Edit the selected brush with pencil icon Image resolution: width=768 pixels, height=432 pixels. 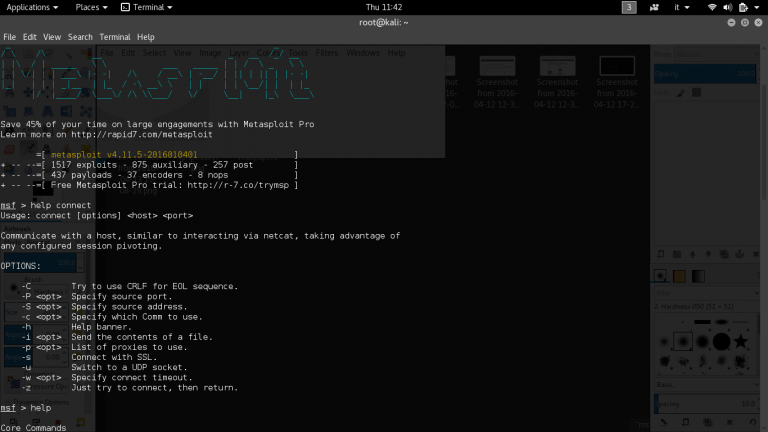664,422
